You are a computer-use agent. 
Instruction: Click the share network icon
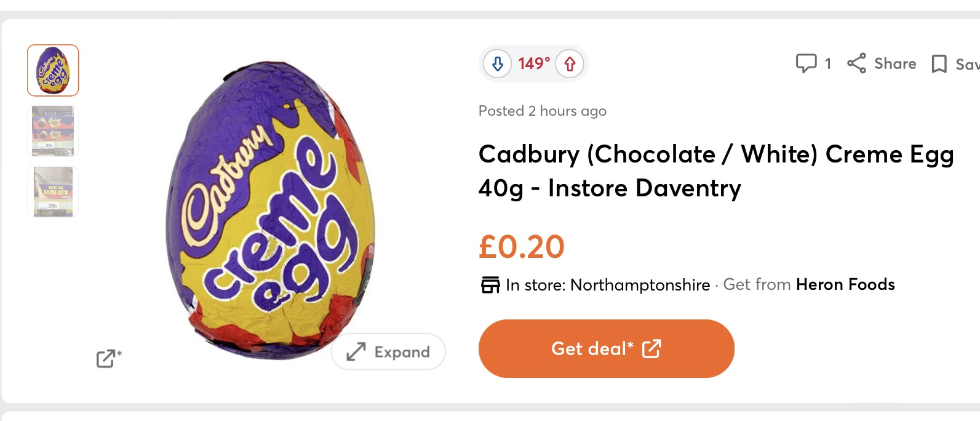click(856, 63)
